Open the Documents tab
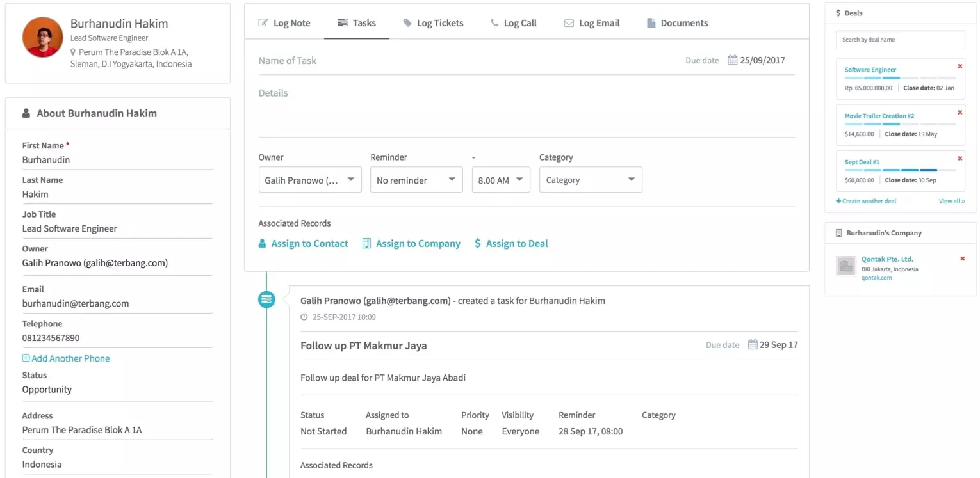Viewport: 980px width, 478px height. click(x=678, y=23)
